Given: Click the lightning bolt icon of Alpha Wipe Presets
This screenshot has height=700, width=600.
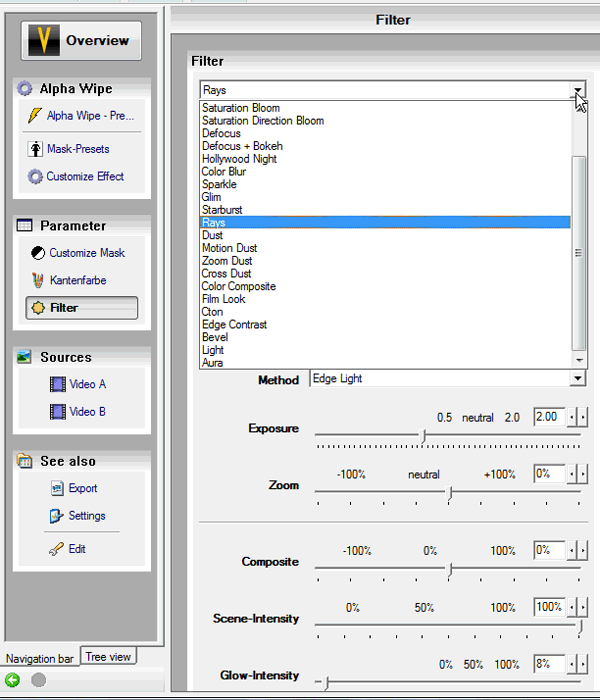Looking at the screenshot, I should click(35, 116).
